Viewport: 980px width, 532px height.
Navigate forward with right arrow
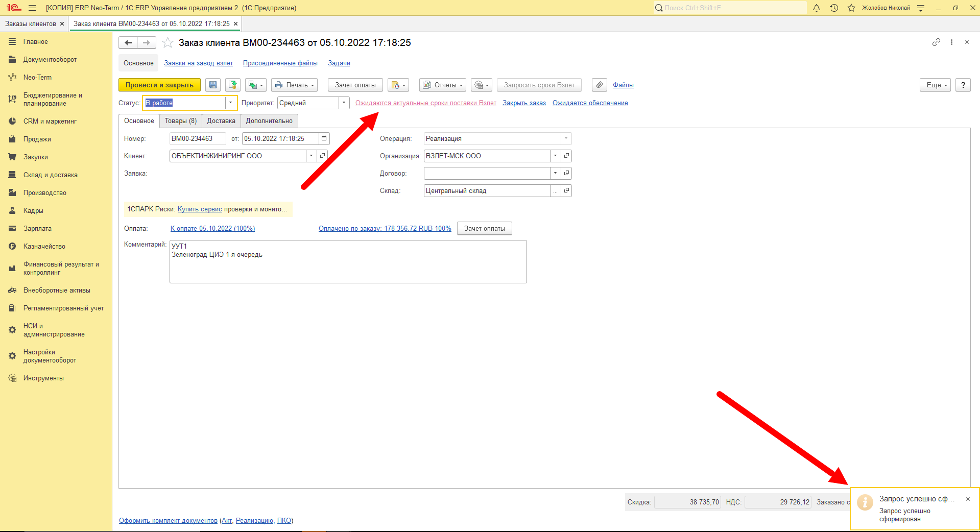pyautogui.click(x=147, y=43)
